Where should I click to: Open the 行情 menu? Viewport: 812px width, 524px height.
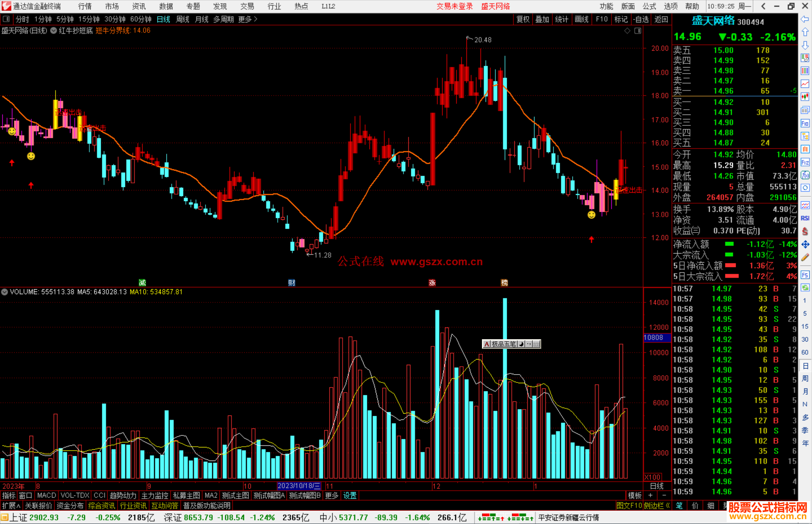(85, 6)
